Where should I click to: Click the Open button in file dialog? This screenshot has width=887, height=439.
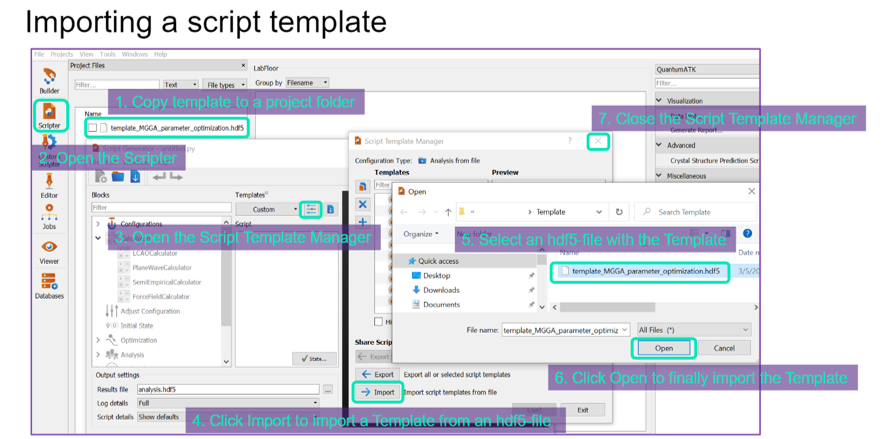click(664, 348)
